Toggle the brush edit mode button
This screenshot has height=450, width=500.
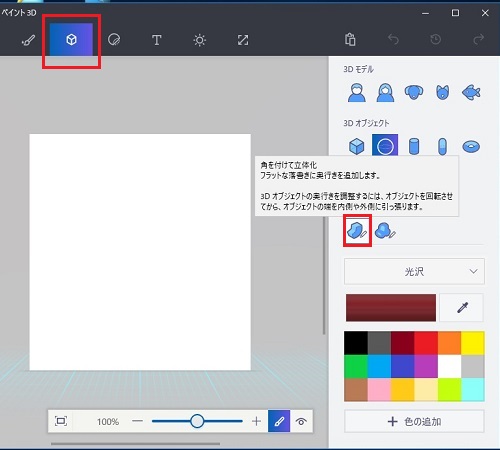[x=279, y=421]
